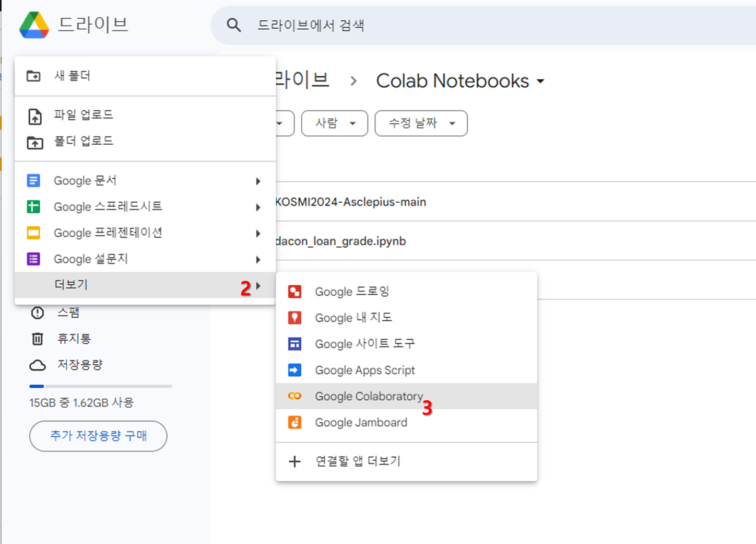This screenshot has height=544, width=756.
Task: Click the plus icon for more apps
Action: (295, 461)
